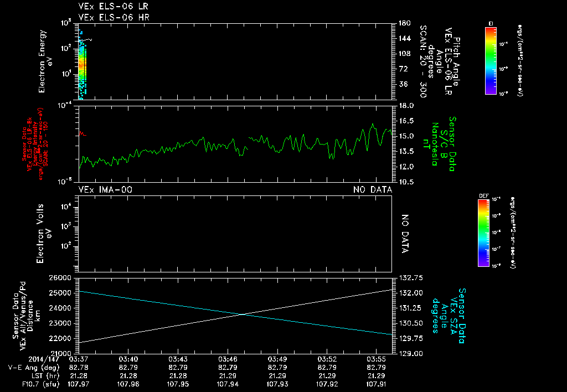This screenshot has width=567, height=392.
Task: Click the 107.94 F10.7 value
Action: coord(228,384)
